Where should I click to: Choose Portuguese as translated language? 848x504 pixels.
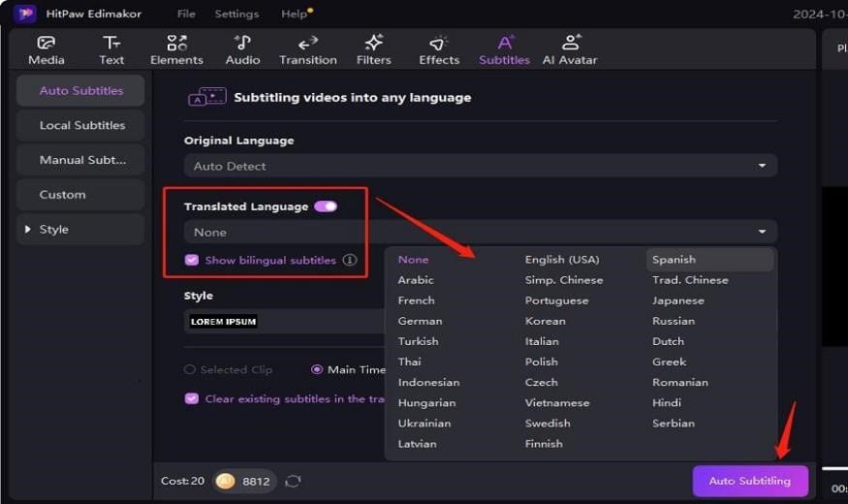(x=556, y=300)
